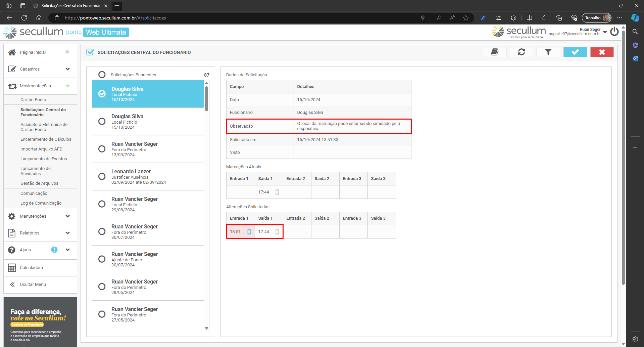Open the filter funnel icon

click(548, 52)
